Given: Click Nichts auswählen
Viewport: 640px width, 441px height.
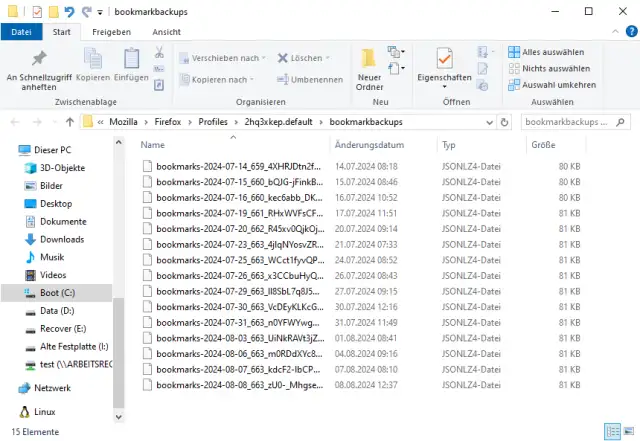Looking at the screenshot, I should click(x=549, y=69).
